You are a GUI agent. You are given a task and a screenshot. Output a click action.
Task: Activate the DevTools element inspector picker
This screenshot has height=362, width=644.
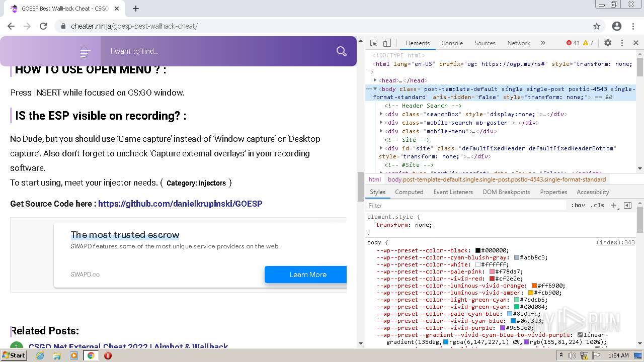click(373, 43)
